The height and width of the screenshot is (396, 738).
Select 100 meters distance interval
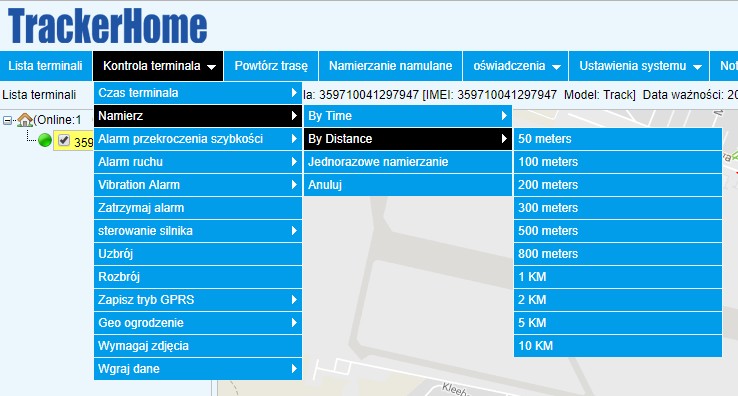618,162
